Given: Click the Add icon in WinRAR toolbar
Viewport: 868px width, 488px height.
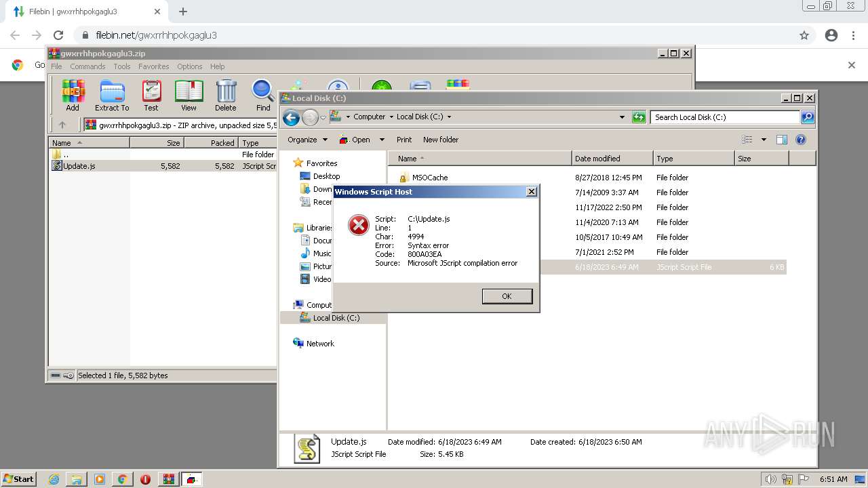Looking at the screenshot, I should [x=72, y=96].
